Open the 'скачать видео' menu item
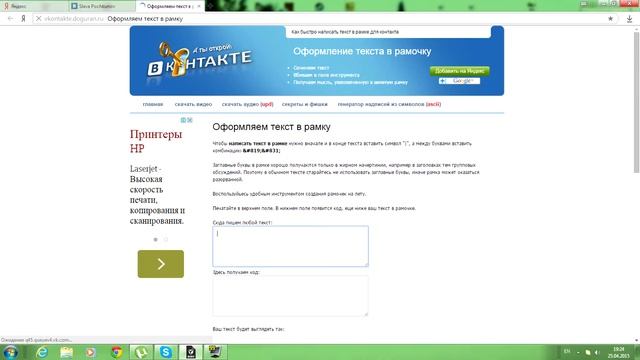 pyautogui.click(x=193, y=104)
